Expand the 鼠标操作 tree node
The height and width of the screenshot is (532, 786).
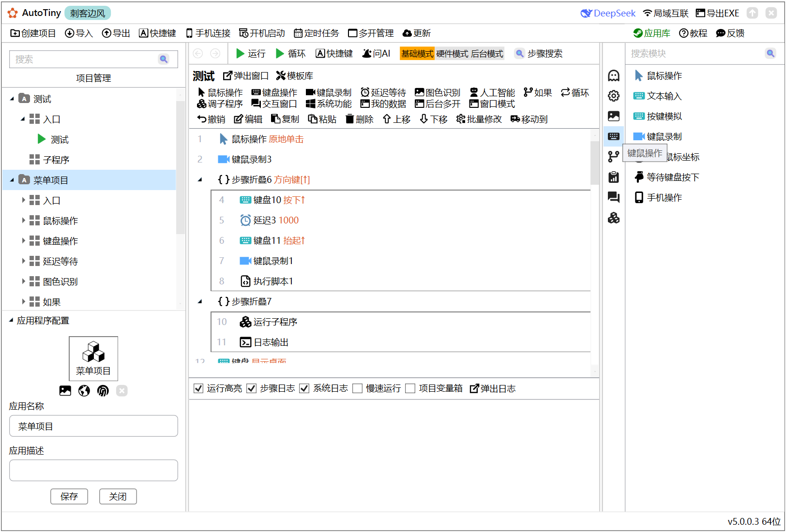point(23,221)
